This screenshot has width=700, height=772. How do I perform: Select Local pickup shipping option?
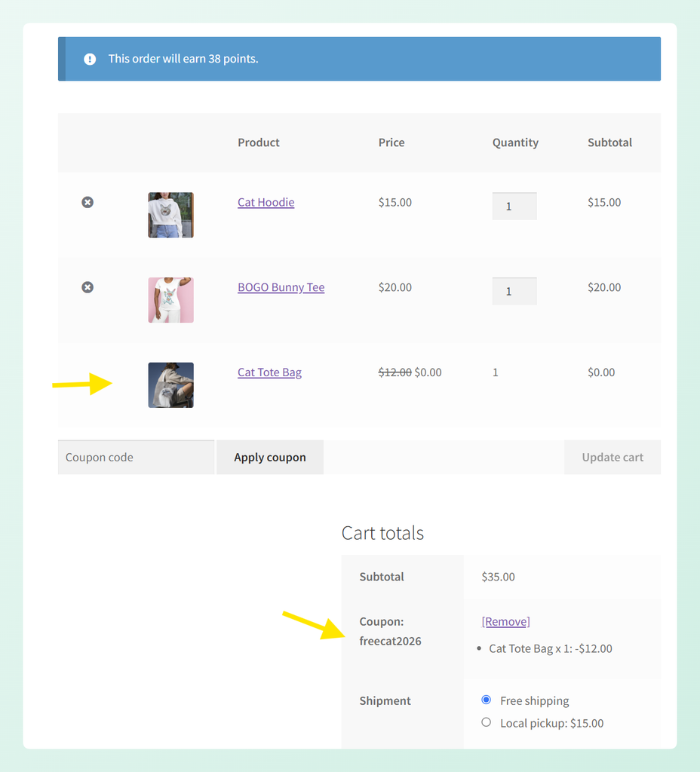[x=487, y=722]
